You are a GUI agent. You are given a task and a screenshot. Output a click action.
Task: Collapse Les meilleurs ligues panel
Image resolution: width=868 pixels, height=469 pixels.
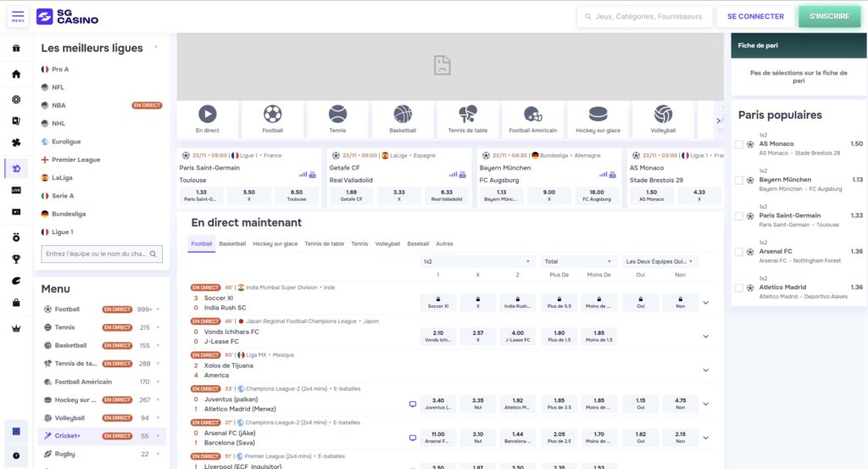point(156,47)
